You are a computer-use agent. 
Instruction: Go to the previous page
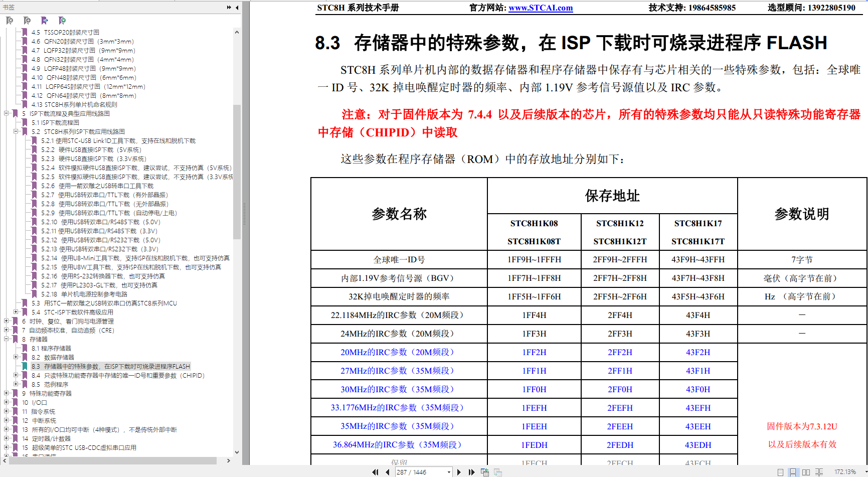pyautogui.click(x=387, y=472)
